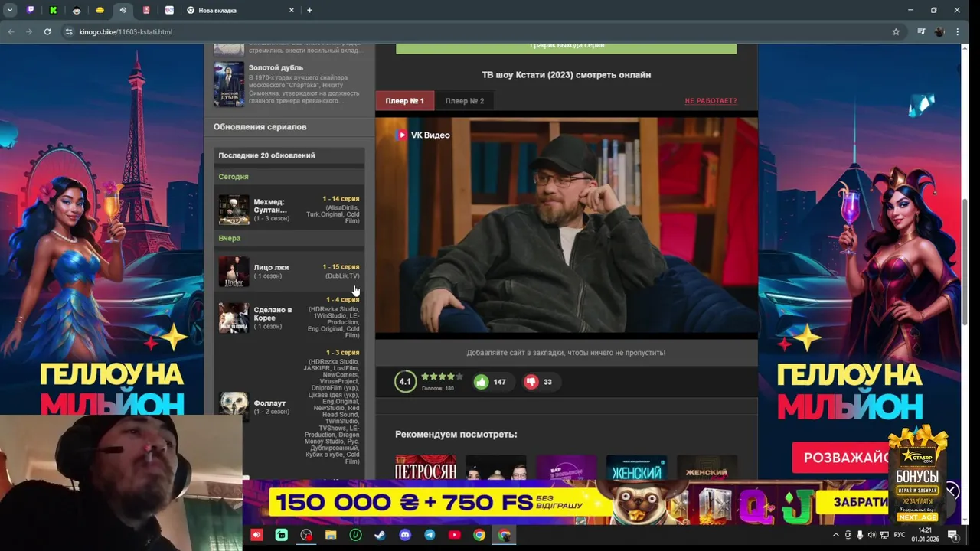This screenshot has width=980, height=551.
Task: Switch to the Kick pinned tab
Action: 54,10
